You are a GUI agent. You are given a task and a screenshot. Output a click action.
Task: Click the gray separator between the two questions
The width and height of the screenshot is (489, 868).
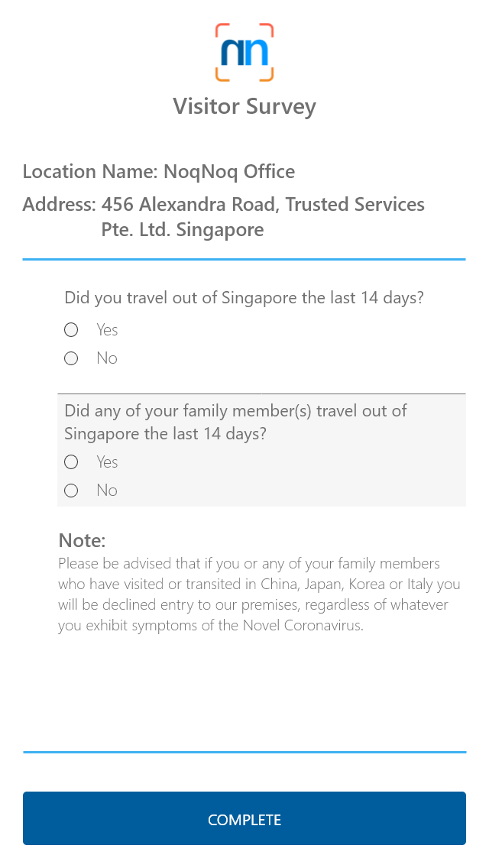[x=261, y=394]
